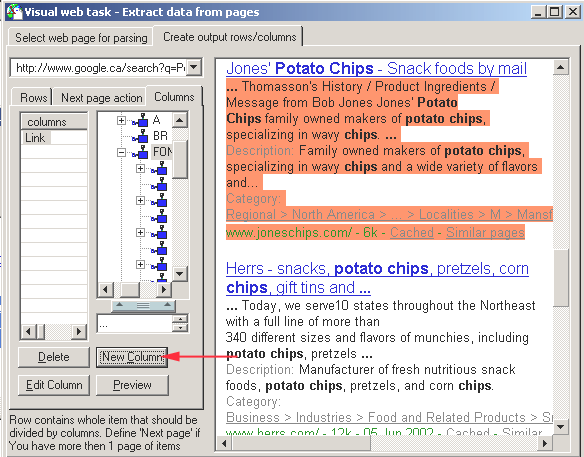Select the Columns tab
The height and width of the screenshot is (457, 584).
click(x=174, y=97)
